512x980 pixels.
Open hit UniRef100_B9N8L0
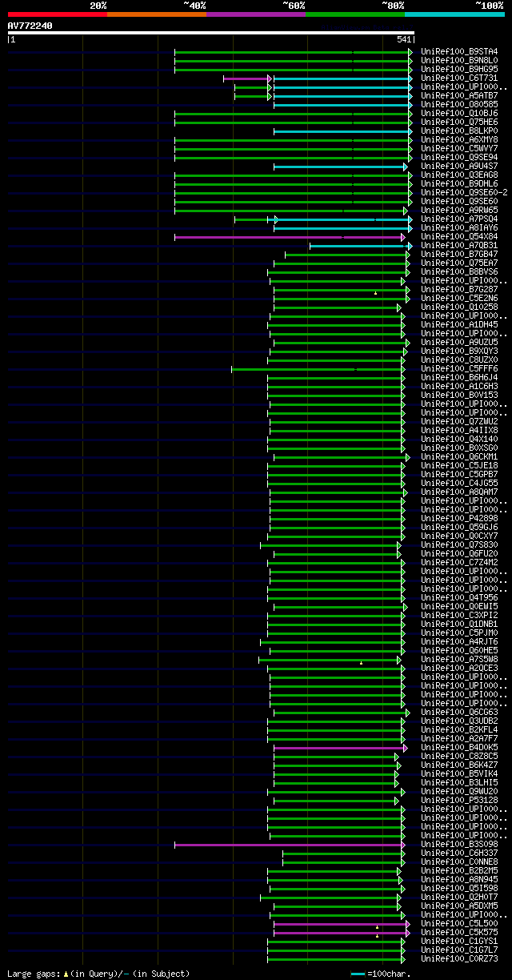459,61
